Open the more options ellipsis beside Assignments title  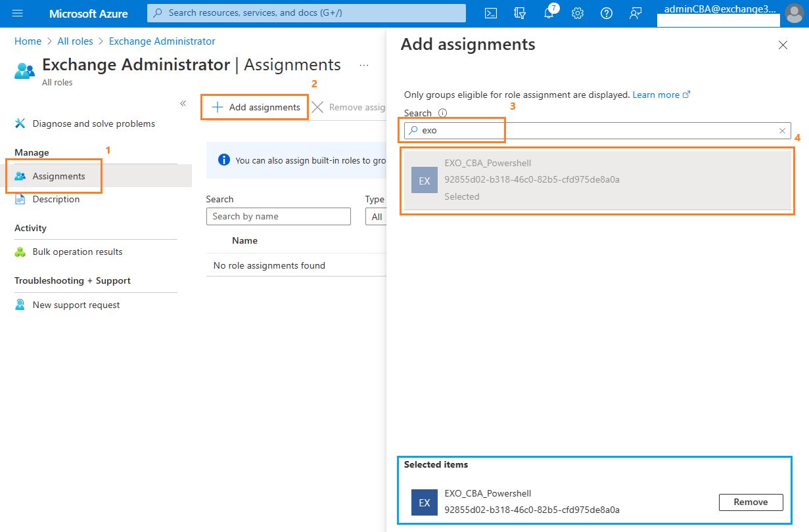pos(364,65)
